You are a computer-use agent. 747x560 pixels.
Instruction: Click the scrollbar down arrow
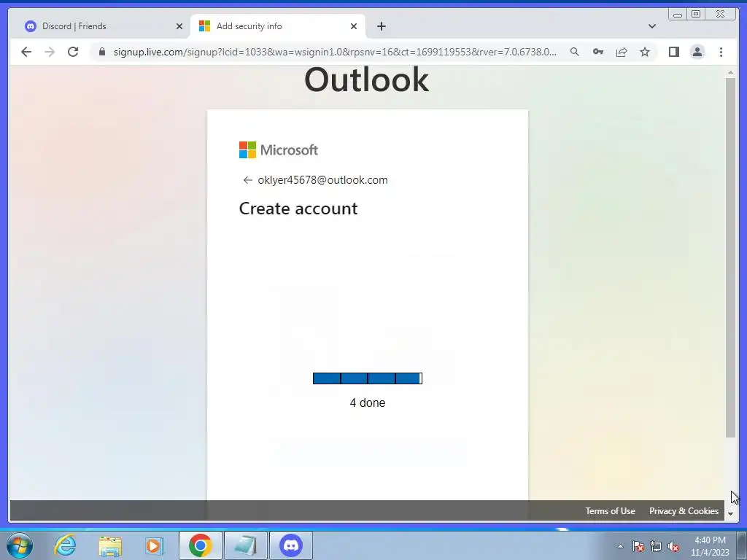tap(730, 514)
